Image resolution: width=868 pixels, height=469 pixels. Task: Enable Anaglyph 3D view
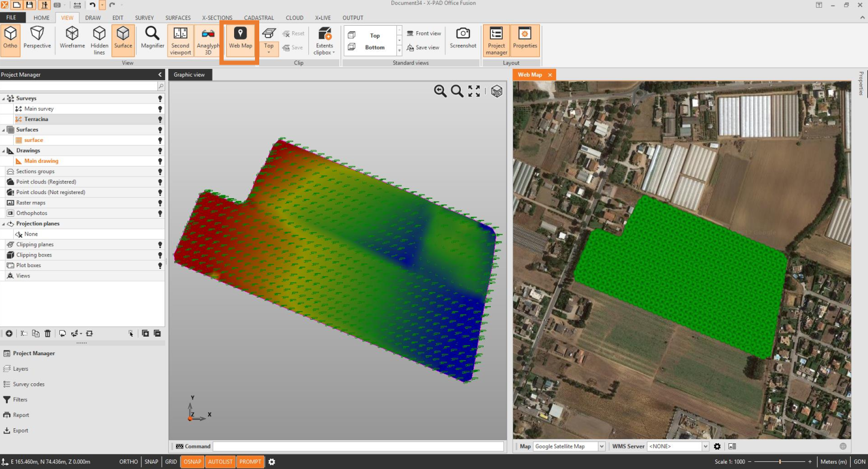pyautogui.click(x=208, y=40)
